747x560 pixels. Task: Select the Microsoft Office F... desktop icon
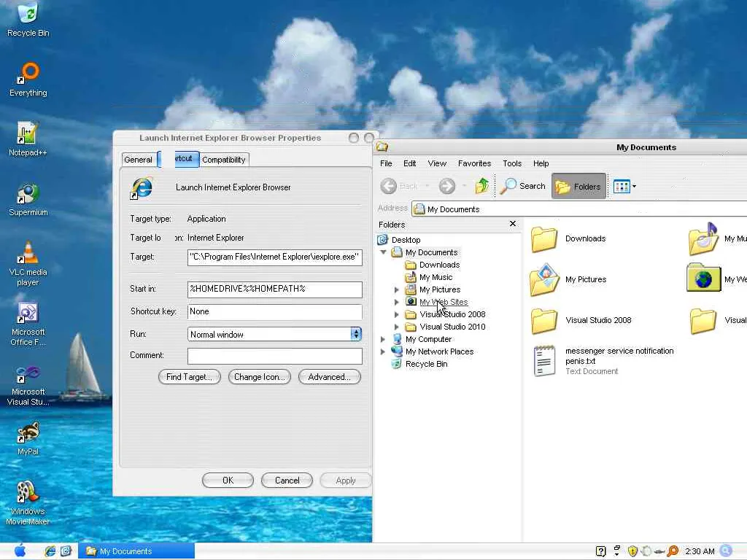[28, 324]
